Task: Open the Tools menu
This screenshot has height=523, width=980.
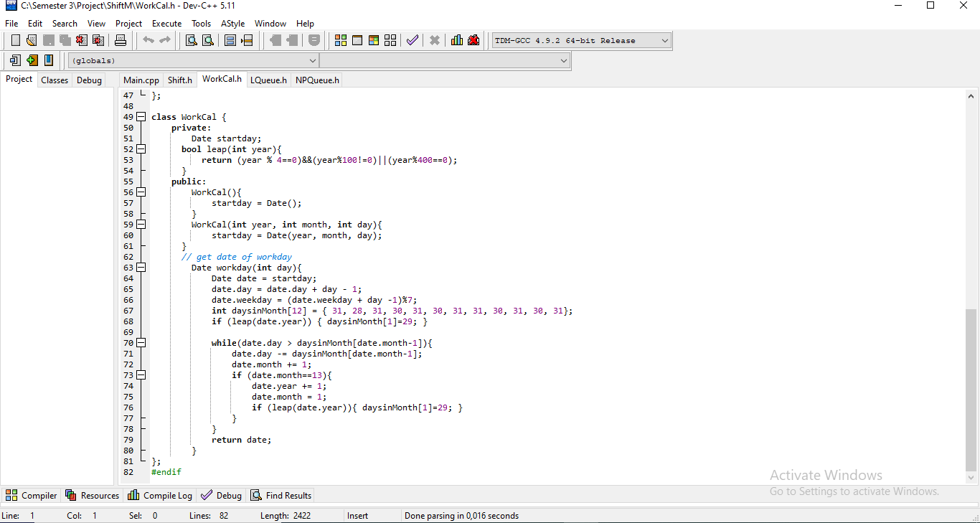Action: (202, 24)
